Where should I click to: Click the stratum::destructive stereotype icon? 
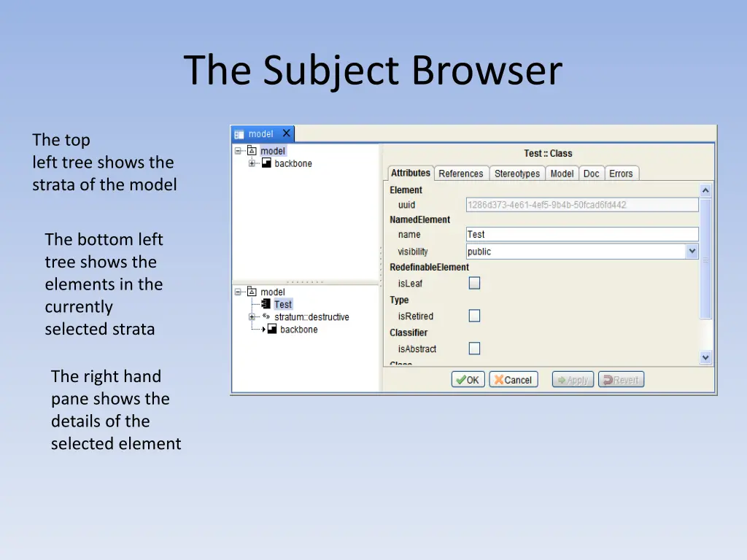[266, 317]
